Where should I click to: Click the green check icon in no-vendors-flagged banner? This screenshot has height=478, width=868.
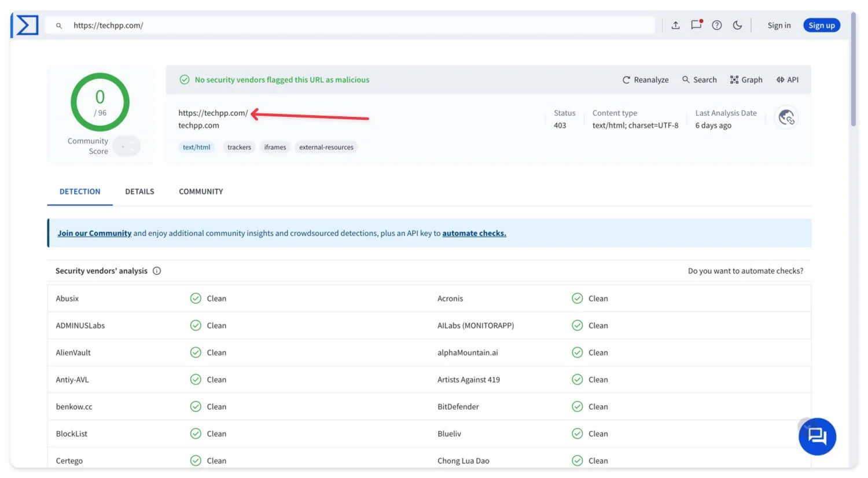[x=185, y=80]
